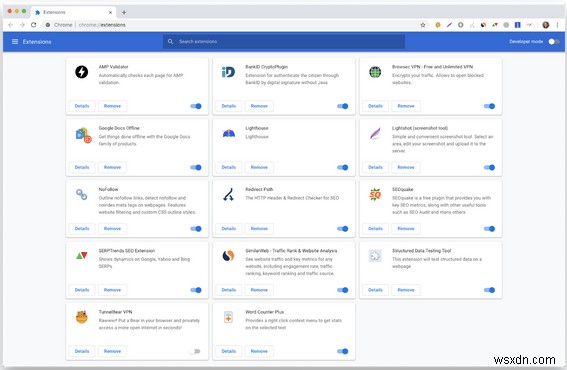The width and height of the screenshot is (567, 370).
Task: Enable the TunnelBear VPN extension
Action: [195, 351]
